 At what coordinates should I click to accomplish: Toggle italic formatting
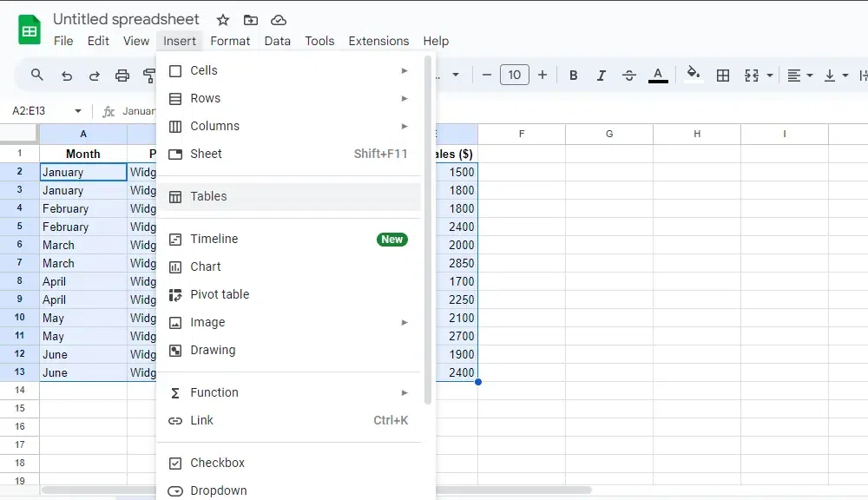click(x=602, y=76)
